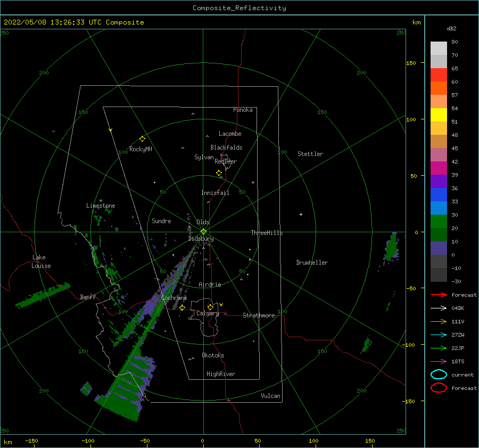
Task: Click the Banff town label
Action: (88, 297)
